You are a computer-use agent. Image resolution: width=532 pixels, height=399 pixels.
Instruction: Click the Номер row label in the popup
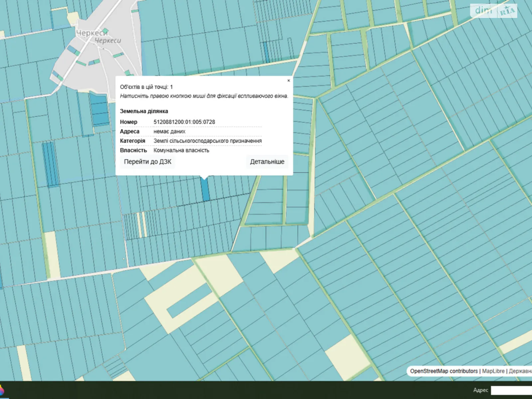[x=129, y=122]
